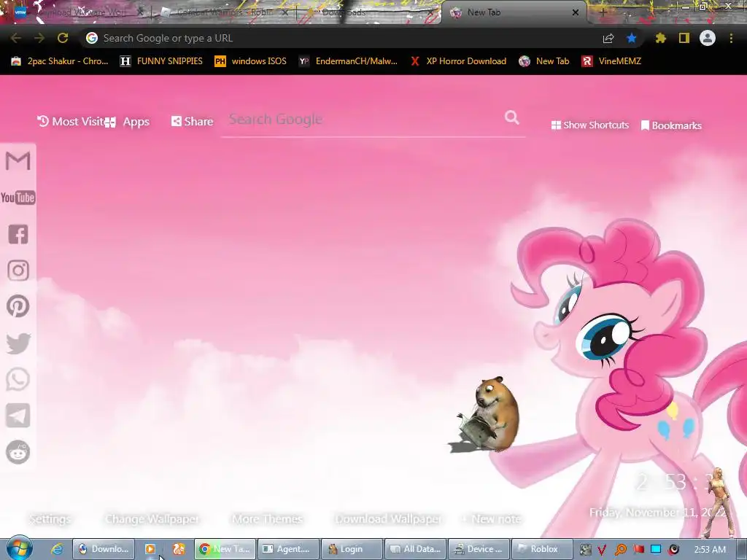Click Change Wallpaper
This screenshot has height=560, width=747.
pyautogui.click(x=152, y=519)
